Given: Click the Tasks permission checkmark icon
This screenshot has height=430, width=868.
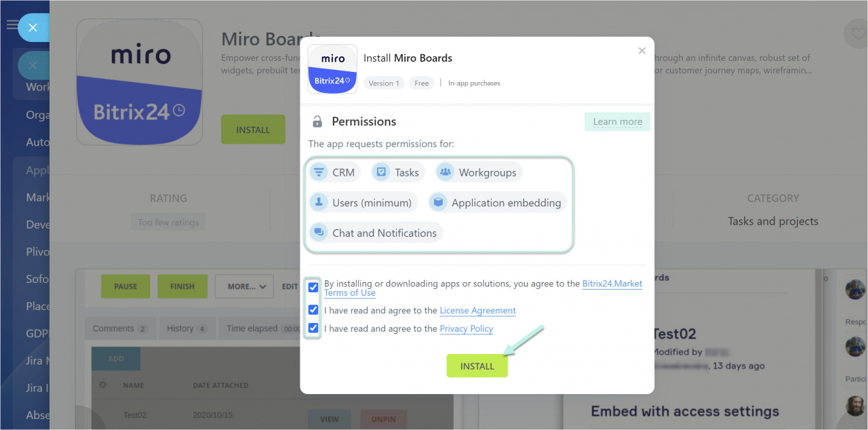Looking at the screenshot, I should [381, 172].
